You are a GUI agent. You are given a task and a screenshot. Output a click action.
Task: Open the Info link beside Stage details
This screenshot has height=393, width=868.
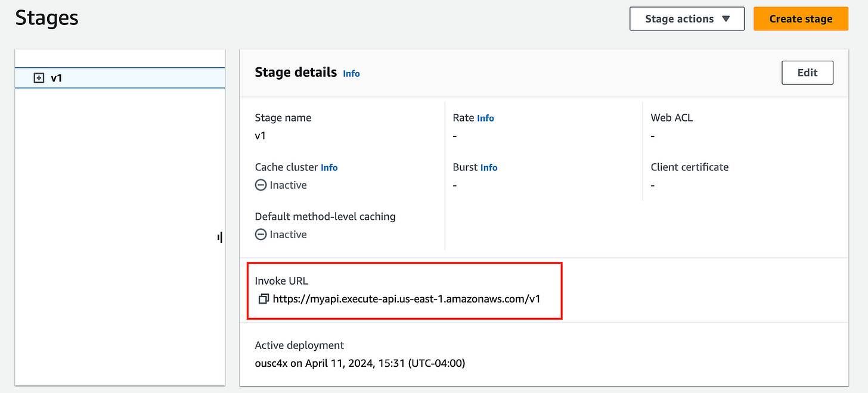click(x=351, y=73)
